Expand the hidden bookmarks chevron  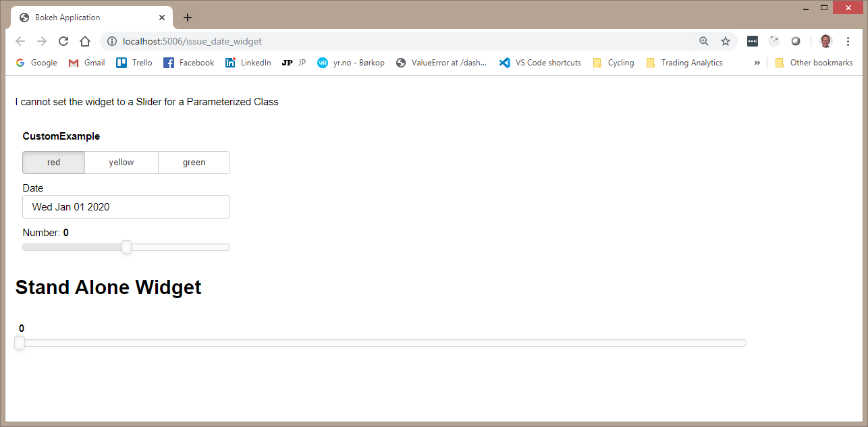(757, 62)
